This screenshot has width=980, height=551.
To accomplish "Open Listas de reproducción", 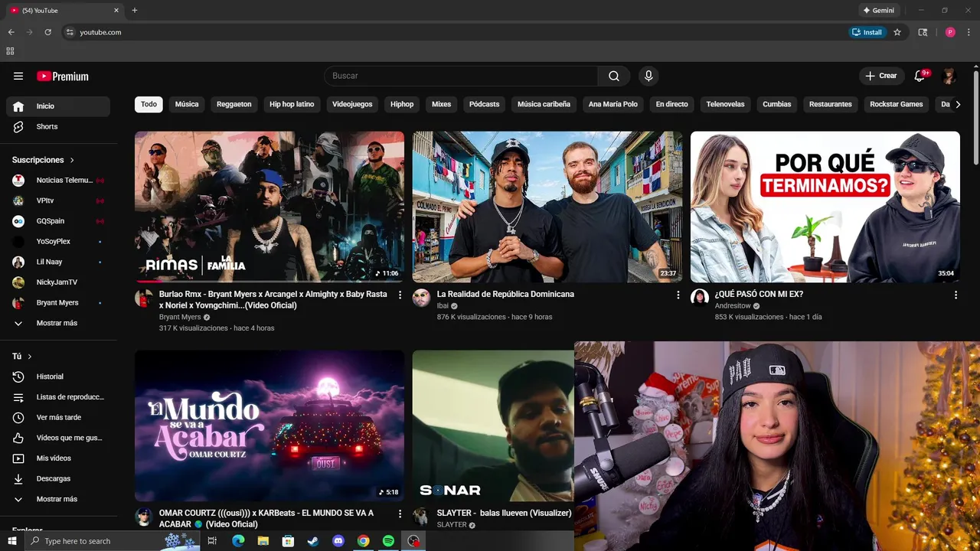I will pos(58,397).
